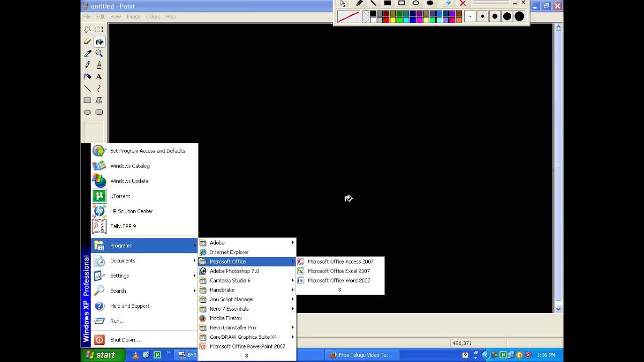Switch to Free Telugu Video Tu... taskbar window
The width and height of the screenshot is (644, 362).
coord(361,355)
